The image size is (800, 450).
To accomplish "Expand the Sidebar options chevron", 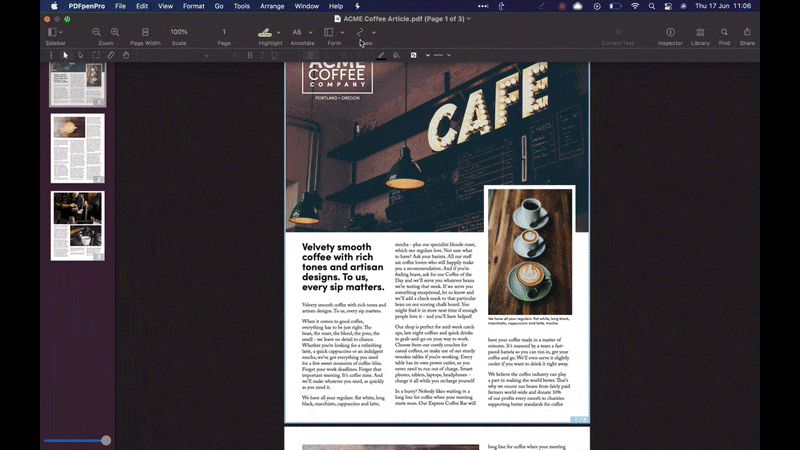I will tap(61, 32).
